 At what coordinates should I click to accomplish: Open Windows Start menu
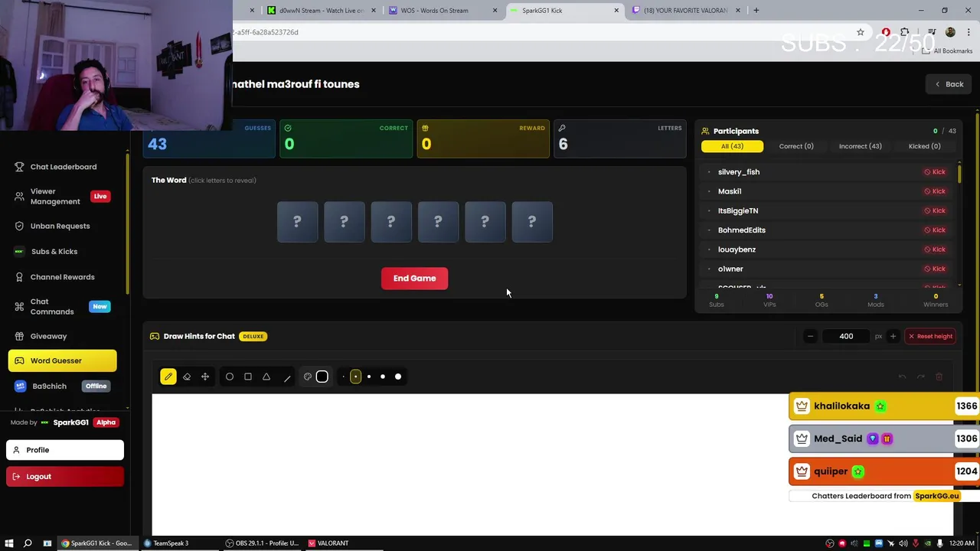(9, 543)
